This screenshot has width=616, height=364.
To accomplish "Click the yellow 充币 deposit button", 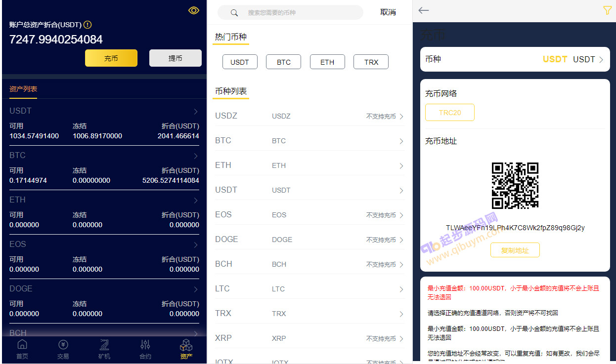I will point(111,58).
